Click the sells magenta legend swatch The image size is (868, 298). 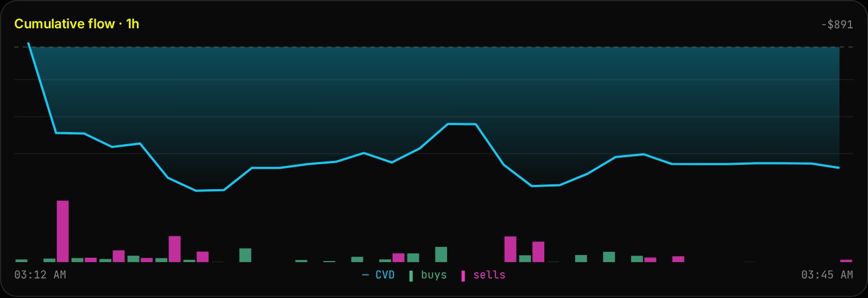click(463, 276)
